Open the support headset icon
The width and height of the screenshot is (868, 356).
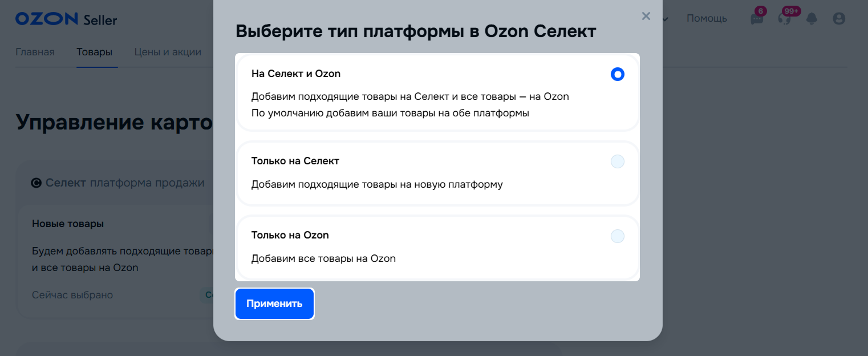tap(785, 19)
